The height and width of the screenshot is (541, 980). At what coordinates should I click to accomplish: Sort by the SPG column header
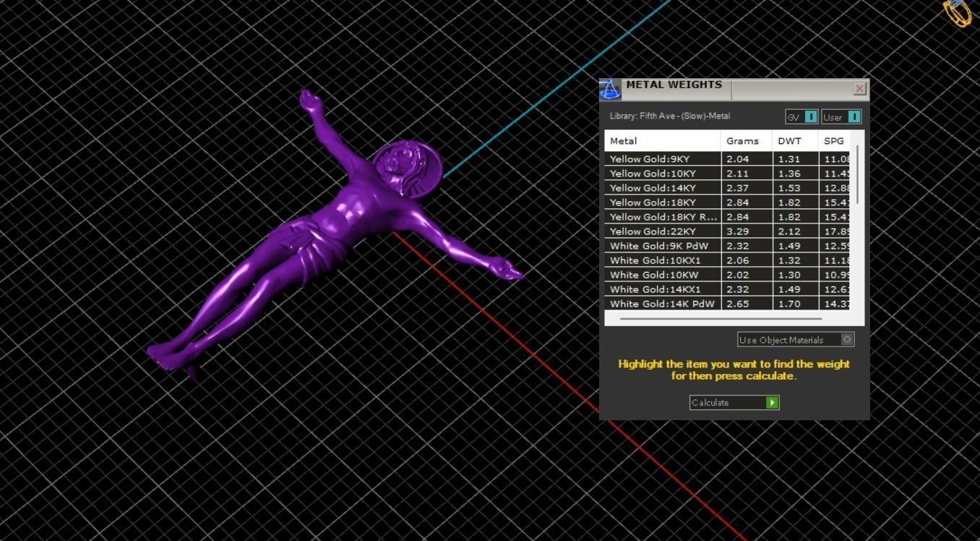(834, 141)
